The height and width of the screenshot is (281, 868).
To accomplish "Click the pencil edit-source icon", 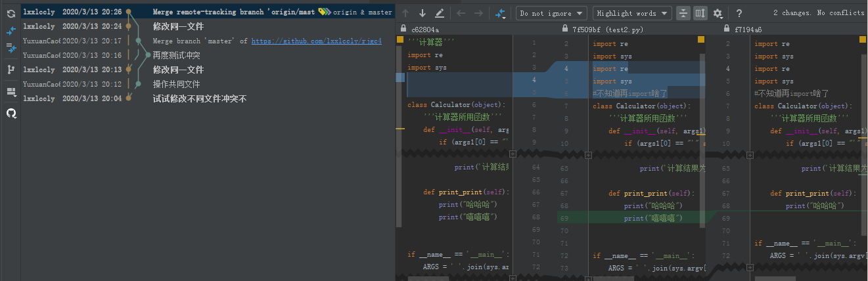I will click(440, 13).
